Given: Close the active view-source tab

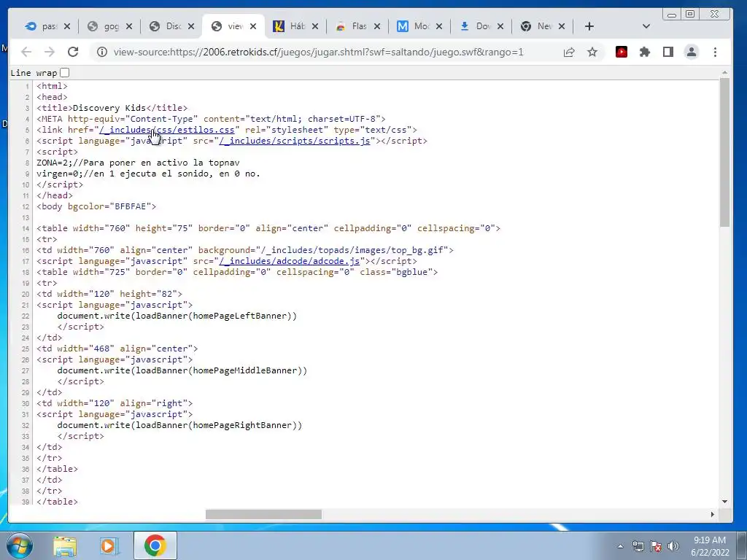Looking at the screenshot, I should (x=253, y=26).
